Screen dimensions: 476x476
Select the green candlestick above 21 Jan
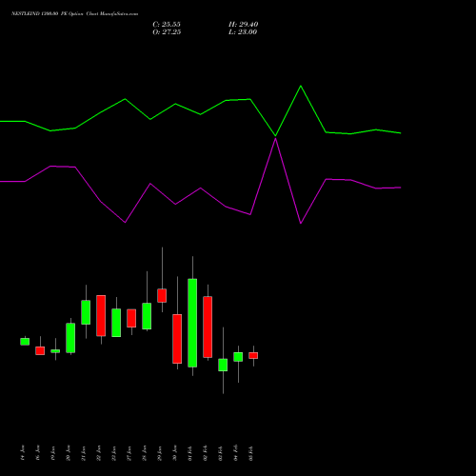pyautogui.click(x=86, y=312)
